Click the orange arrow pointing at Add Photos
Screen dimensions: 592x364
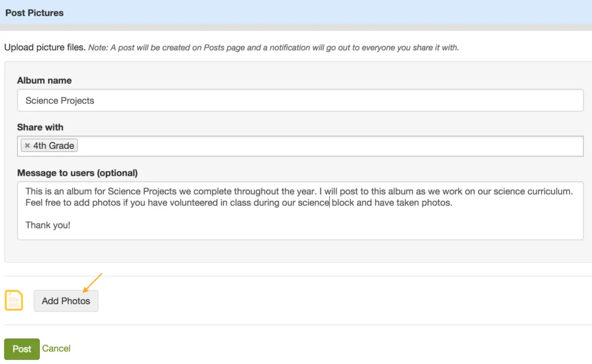[x=92, y=283]
